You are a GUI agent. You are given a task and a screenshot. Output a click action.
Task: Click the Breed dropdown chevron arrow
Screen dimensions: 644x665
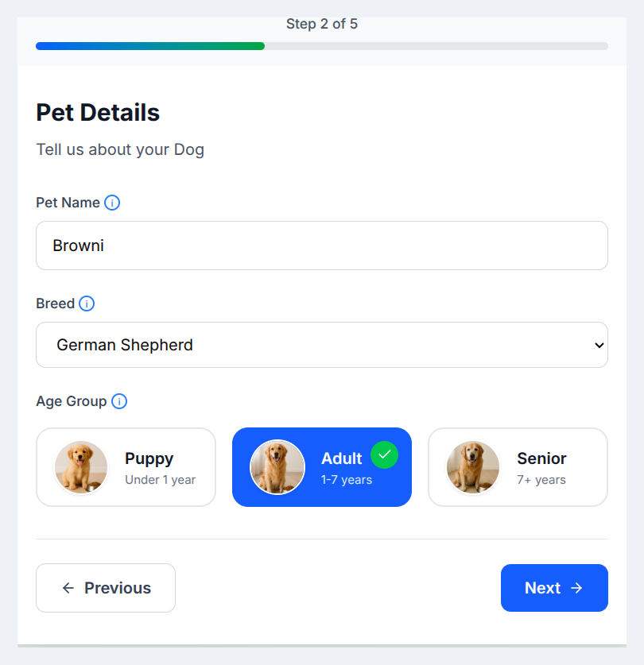pos(600,345)
